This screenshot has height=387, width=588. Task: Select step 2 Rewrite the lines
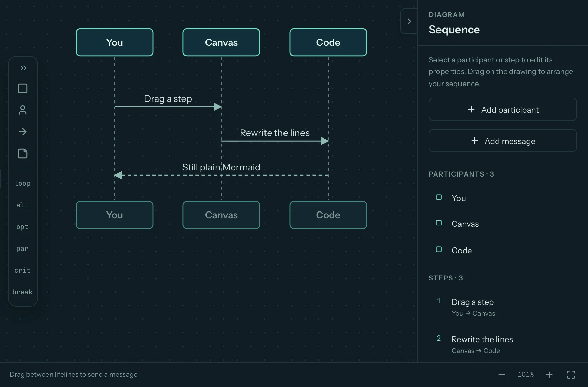(503, 345)
